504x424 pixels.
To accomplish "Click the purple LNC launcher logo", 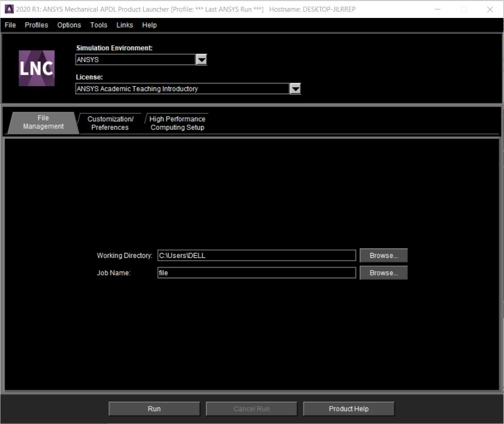I will click(37, 68).
